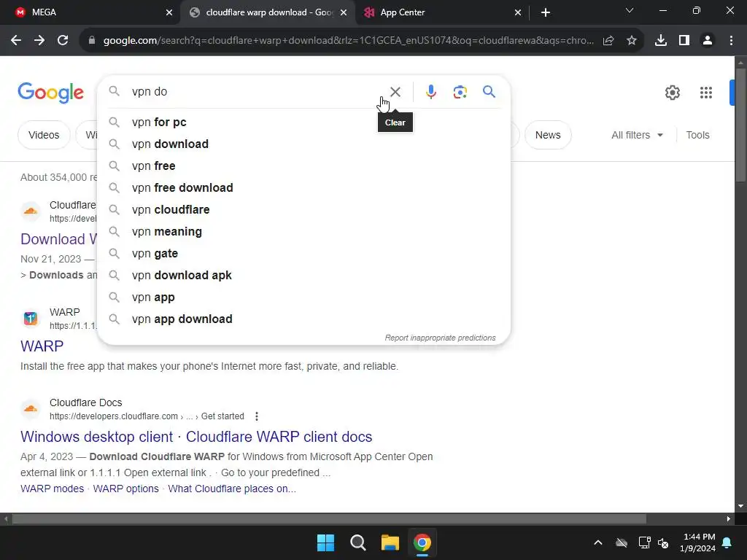747x560 pixels.
Task: Click Report inappropriate predictions
Action: tap(440, 338)
